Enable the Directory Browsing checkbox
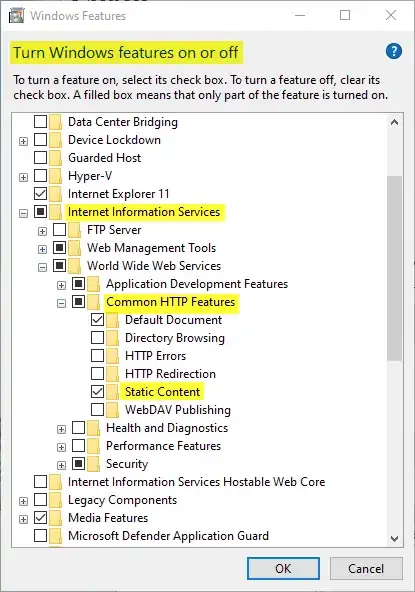Screen dimensions: 415x592 [97, 338]
